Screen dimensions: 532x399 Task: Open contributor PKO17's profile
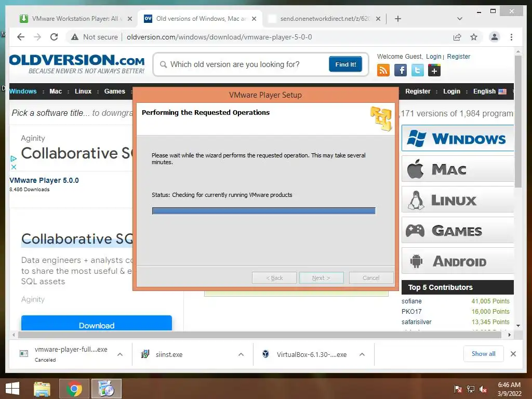coord(411,312)
